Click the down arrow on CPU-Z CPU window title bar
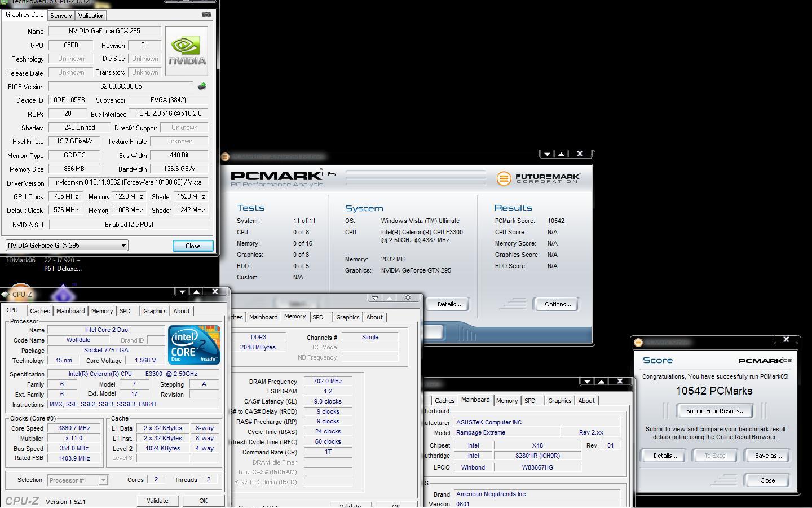 click(182, 292)
